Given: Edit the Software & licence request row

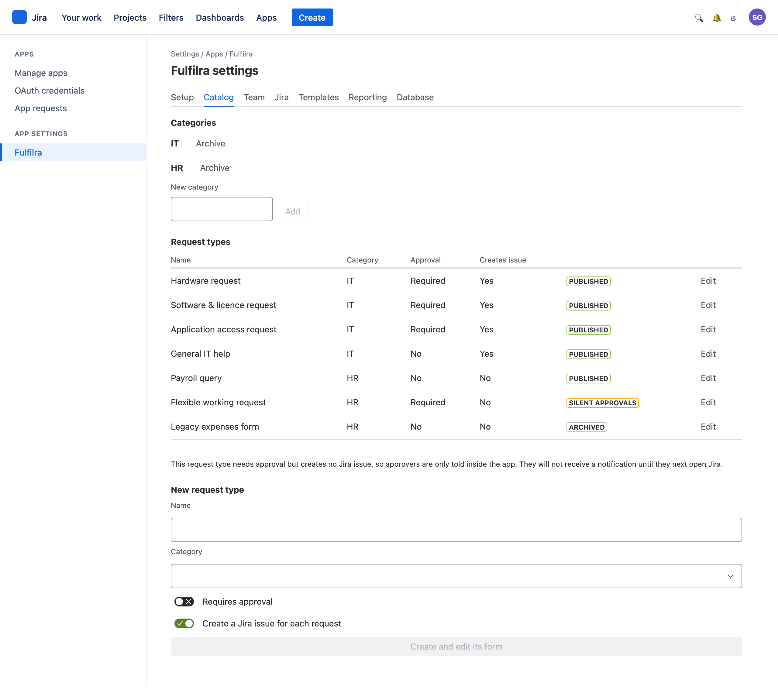Looking at the screenshot, I should coord(708,305).
